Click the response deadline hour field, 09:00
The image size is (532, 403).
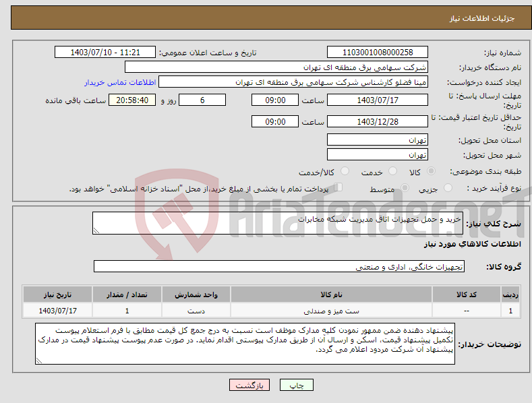coord(275,100)
